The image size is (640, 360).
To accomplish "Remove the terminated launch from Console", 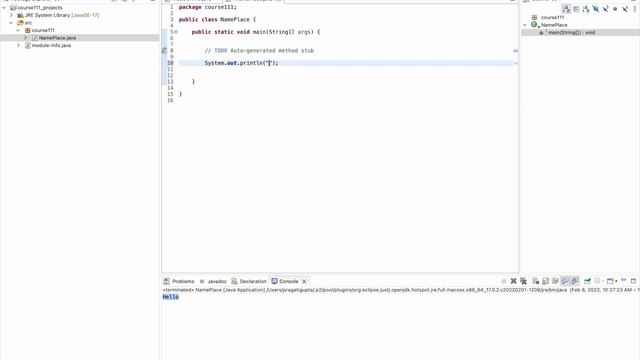I will tap(513, 281).
